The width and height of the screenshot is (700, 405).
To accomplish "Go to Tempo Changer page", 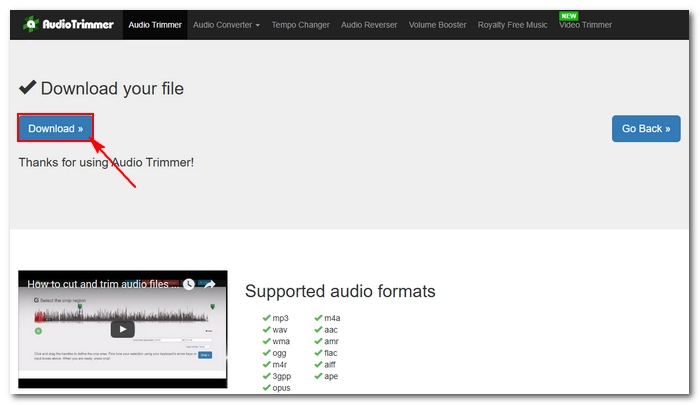I will pos(300,25).
